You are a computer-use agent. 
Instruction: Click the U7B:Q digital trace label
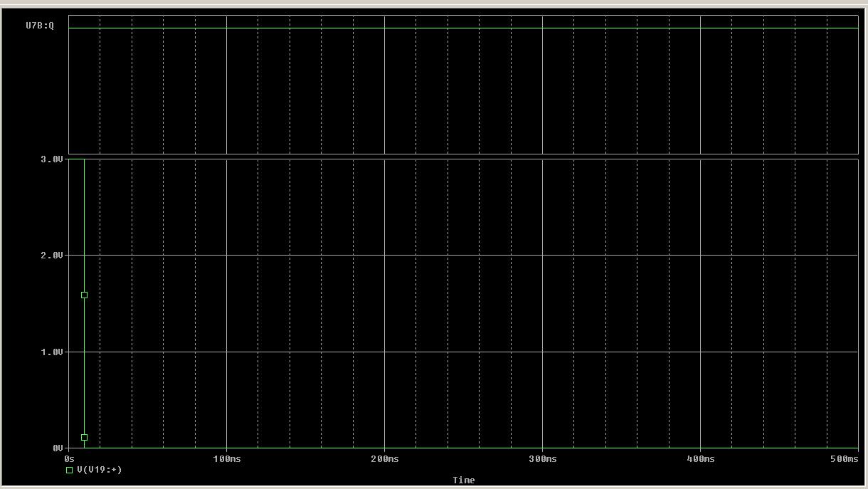click(x=40, y=25)
